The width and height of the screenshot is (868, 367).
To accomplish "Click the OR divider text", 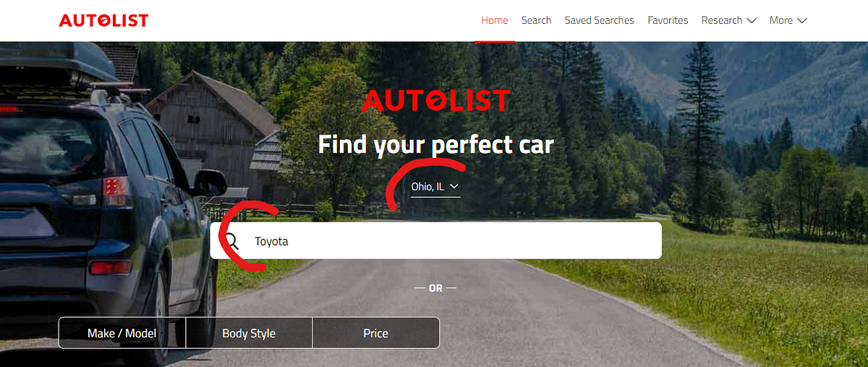I will click(x=435, y=288).
